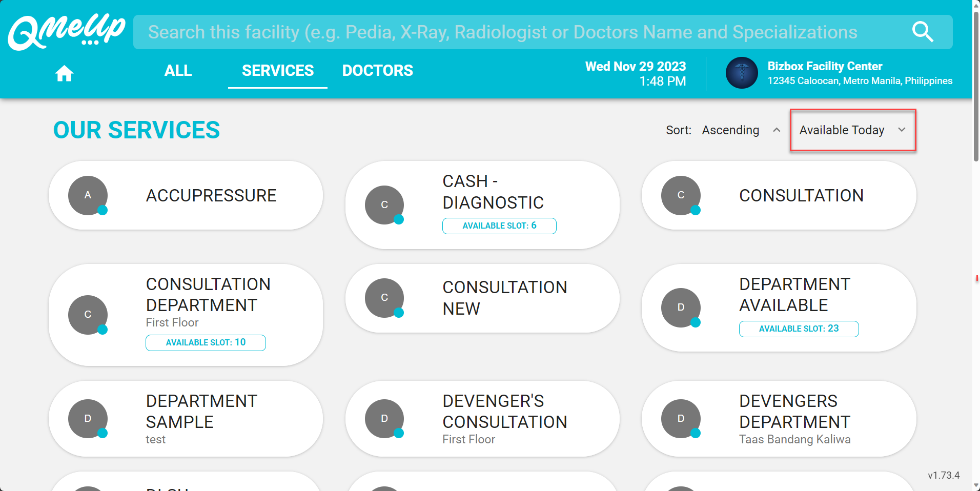Toggle the availability dot on CONSULTATION
980x491 pixels.
pyautogui.click(x=696, y=210)
